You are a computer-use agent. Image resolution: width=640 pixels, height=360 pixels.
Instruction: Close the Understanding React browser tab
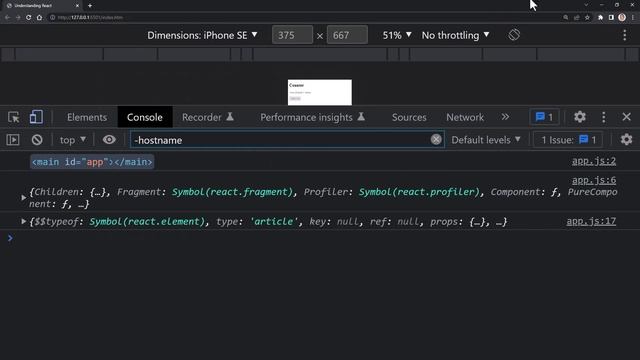(x=77, y=6)
